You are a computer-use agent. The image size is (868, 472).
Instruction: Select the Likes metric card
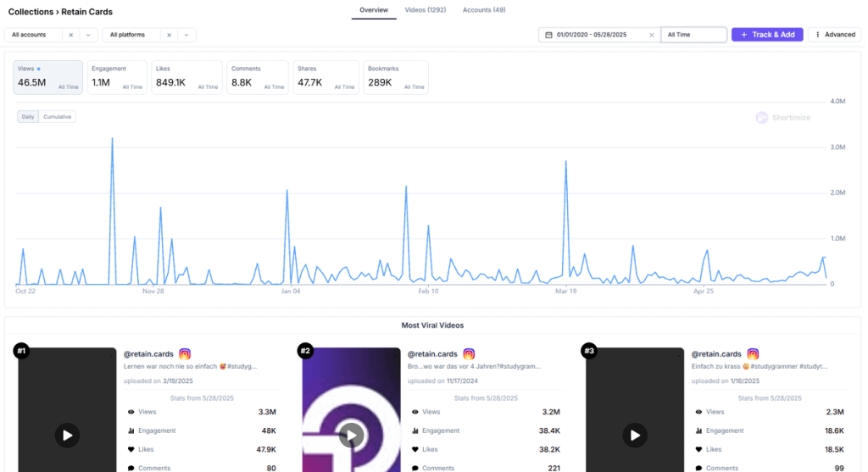[x=186, y=76]
